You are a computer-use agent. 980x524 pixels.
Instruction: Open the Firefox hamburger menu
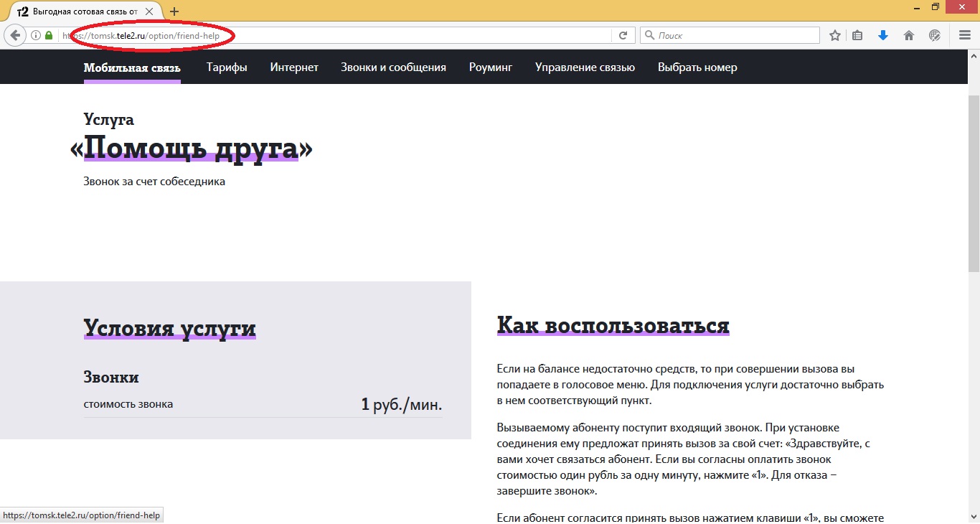[964, 34]
